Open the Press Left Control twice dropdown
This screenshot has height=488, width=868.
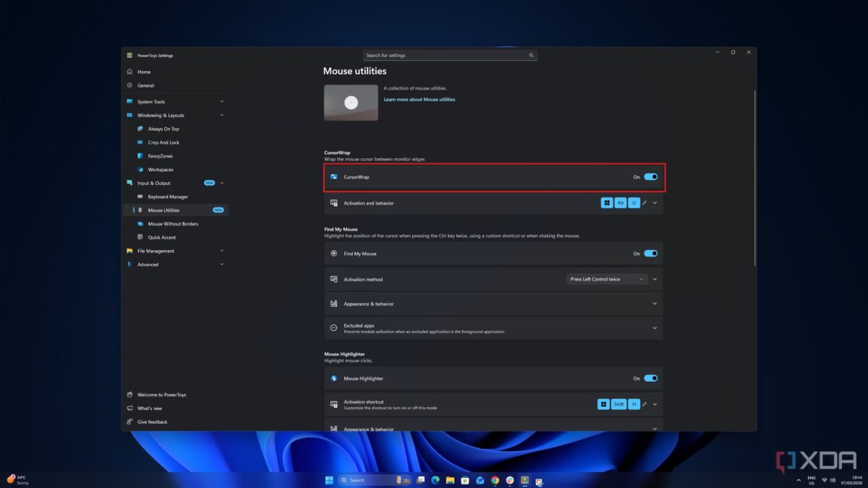click(x=607, y=279)
